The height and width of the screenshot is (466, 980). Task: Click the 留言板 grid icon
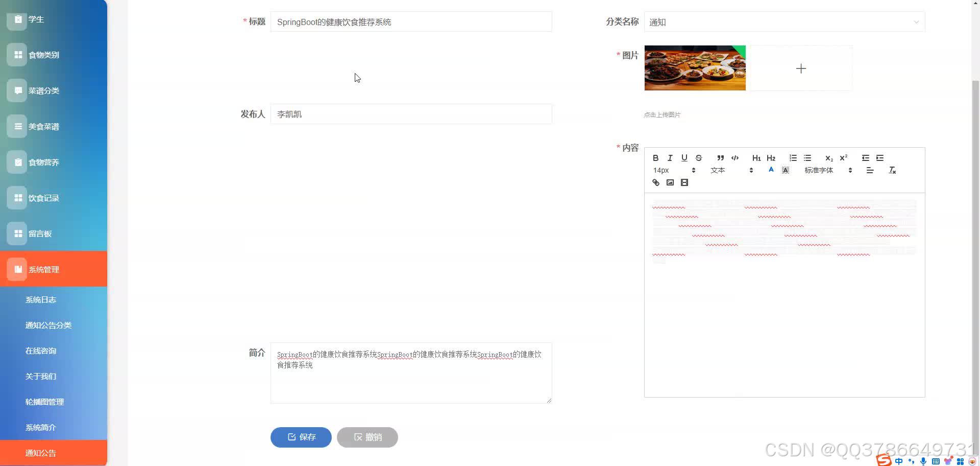(x=18, y=234)
